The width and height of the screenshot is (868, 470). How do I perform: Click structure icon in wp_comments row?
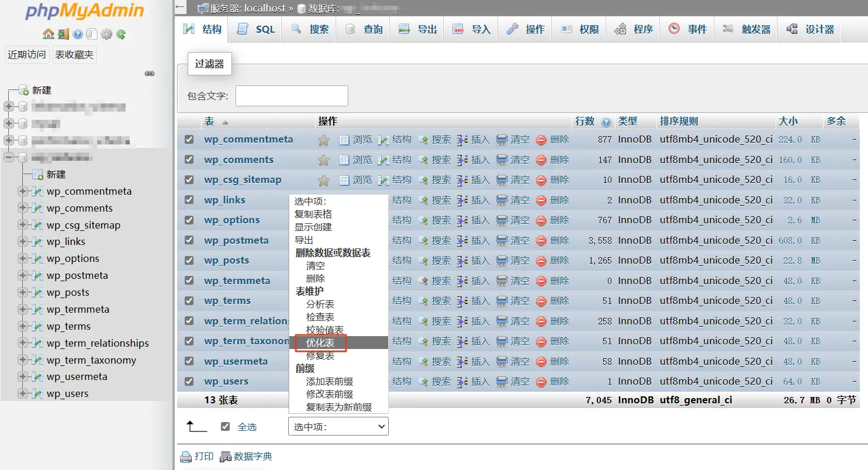383,160
